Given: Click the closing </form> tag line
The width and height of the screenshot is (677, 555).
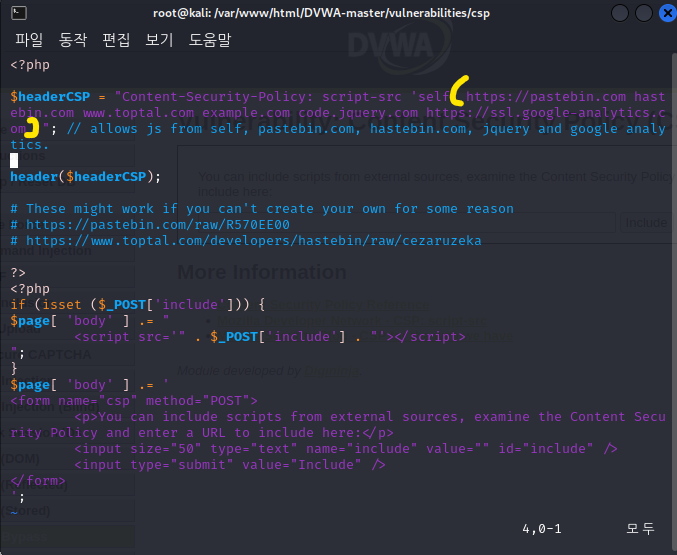Looking at the screenshot, I should (x=38, y=480).
